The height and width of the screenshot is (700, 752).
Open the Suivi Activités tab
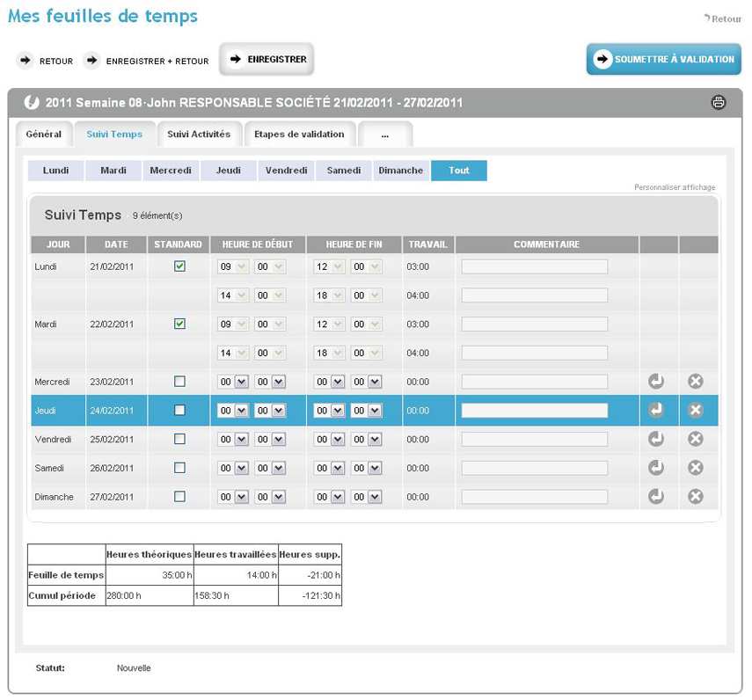(x=199, y=135)
